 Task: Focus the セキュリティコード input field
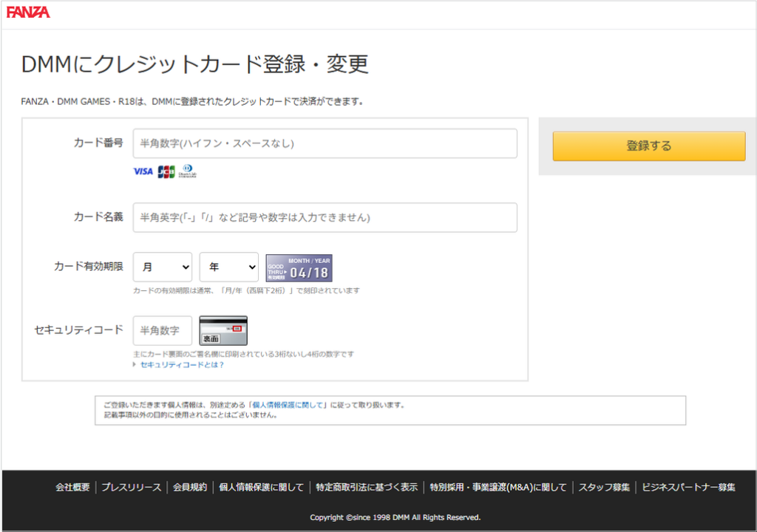tap(163, 331)
